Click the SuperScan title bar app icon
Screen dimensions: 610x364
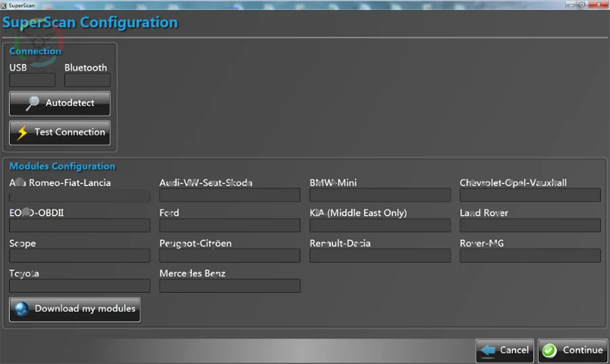pos(3,5)
